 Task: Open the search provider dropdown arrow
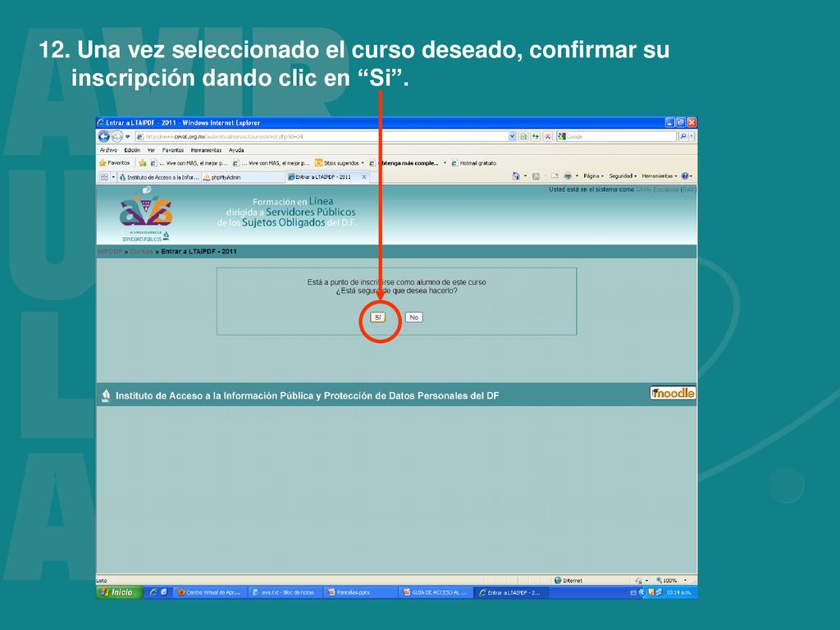coord(692,137)
